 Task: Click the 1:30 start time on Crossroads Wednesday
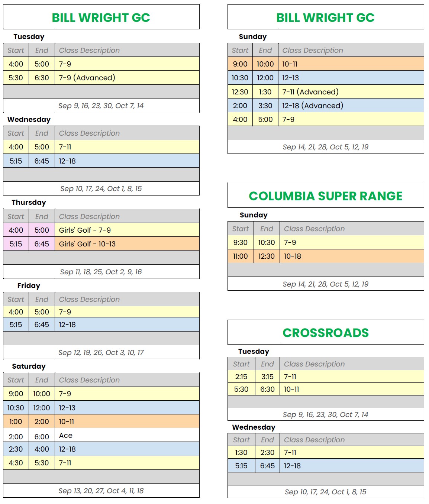pyautogui.click(x=241, y=452)
